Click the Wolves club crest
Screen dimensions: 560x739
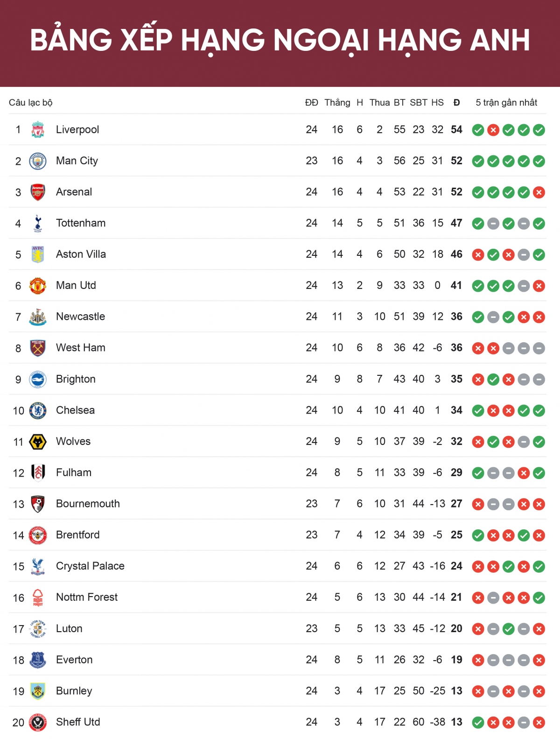click(38, 442)
